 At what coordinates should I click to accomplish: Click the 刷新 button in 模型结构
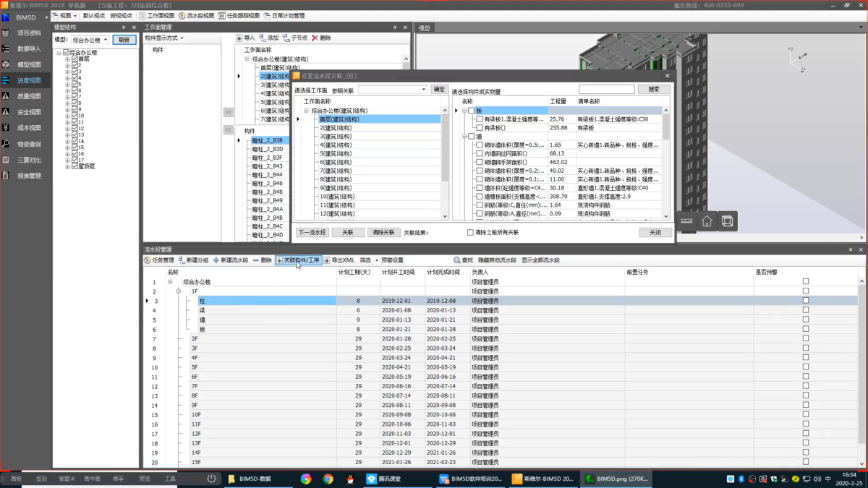pyautogui.click(x=124, y=40)
